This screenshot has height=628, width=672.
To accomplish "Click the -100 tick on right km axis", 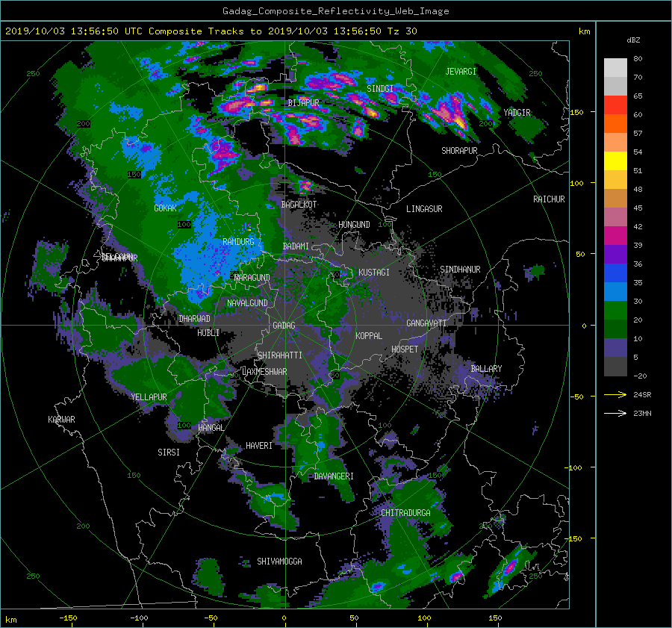I will point(573,467).
